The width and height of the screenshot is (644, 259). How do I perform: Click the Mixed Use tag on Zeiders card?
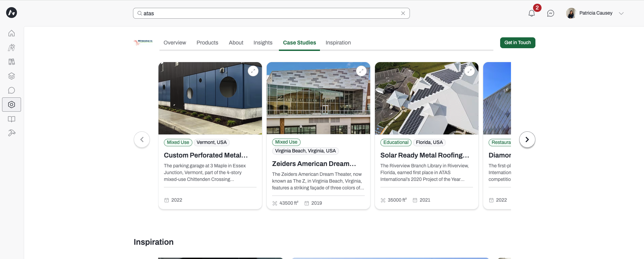[286, 142]
